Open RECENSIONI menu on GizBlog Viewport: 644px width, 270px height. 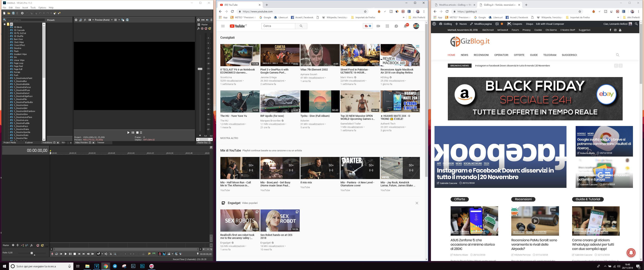[x=481, y=55]
